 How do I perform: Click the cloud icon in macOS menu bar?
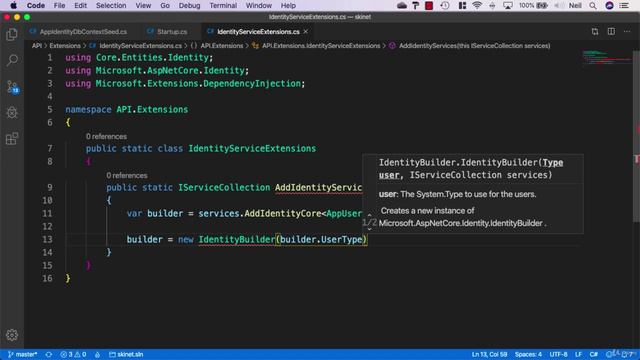tap(402, 5)
